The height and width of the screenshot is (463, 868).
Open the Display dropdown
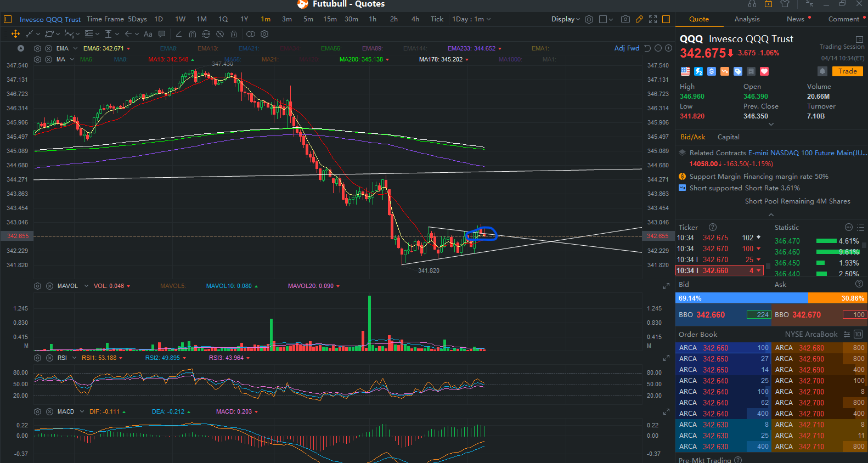565,19
